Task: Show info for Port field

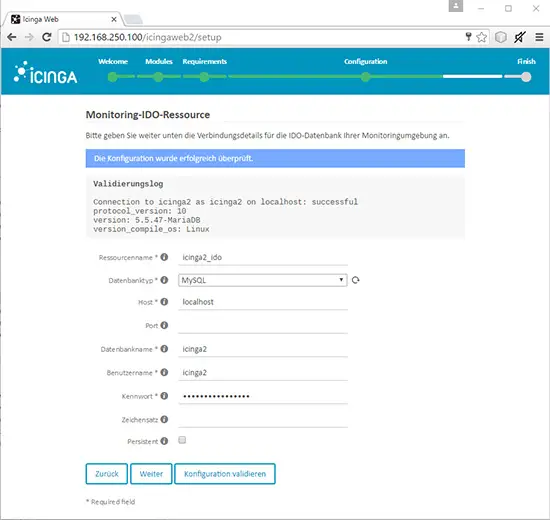Action: (164, 325)
